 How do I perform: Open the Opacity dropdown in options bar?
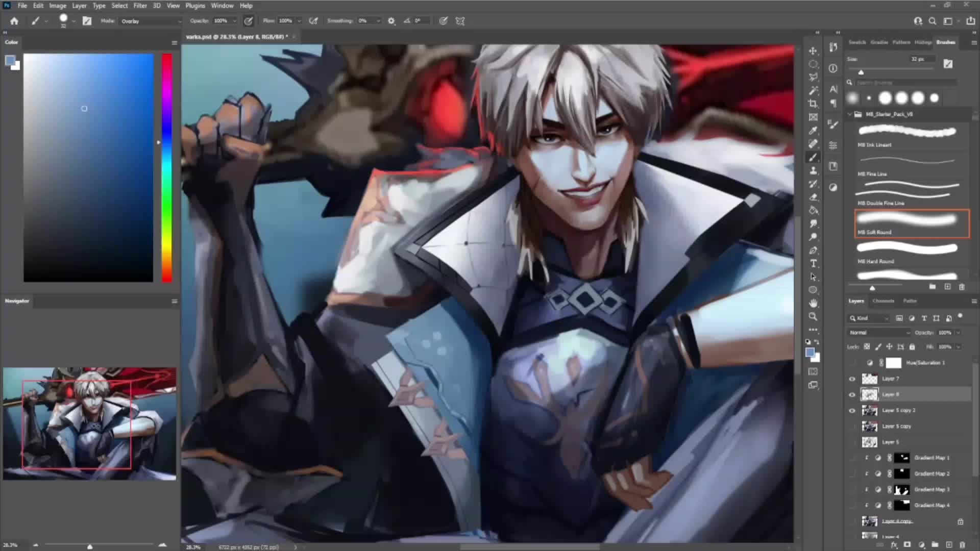click(x=234, y=21)
